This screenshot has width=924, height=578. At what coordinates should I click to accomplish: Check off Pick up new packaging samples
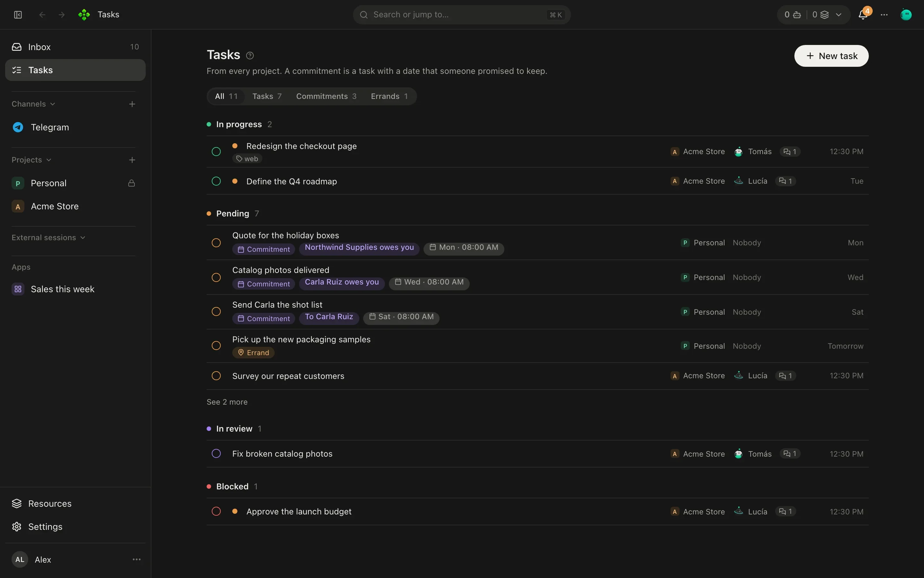[x=216, y=346]
